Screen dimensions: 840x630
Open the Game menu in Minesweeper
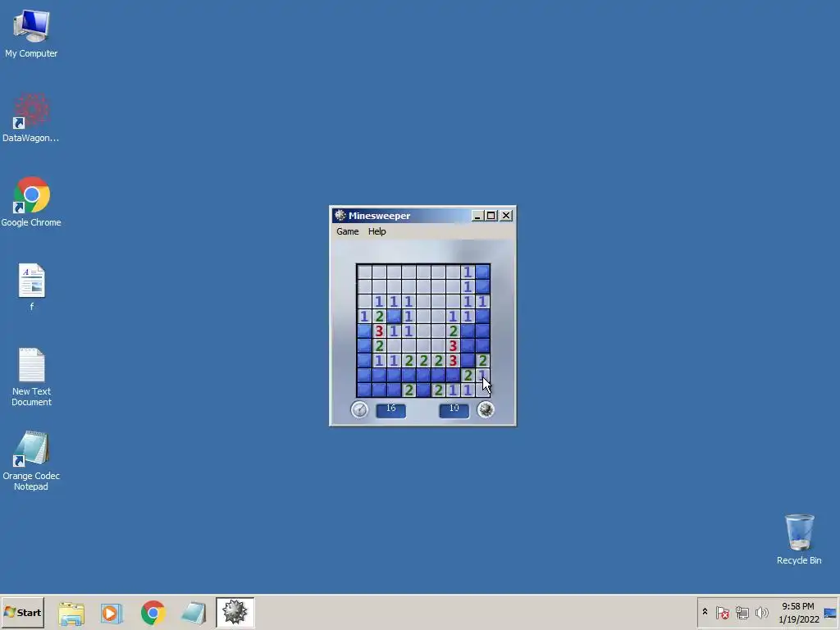point(347,231)
